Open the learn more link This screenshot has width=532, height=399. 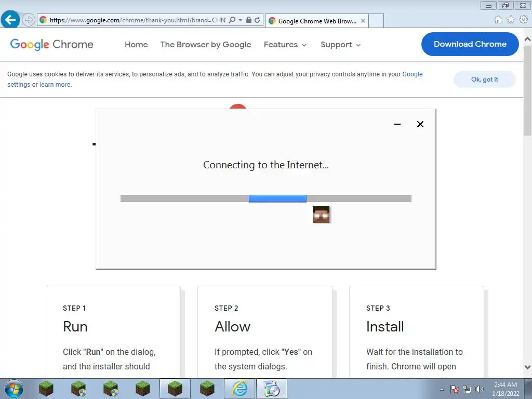coord(55,85)
